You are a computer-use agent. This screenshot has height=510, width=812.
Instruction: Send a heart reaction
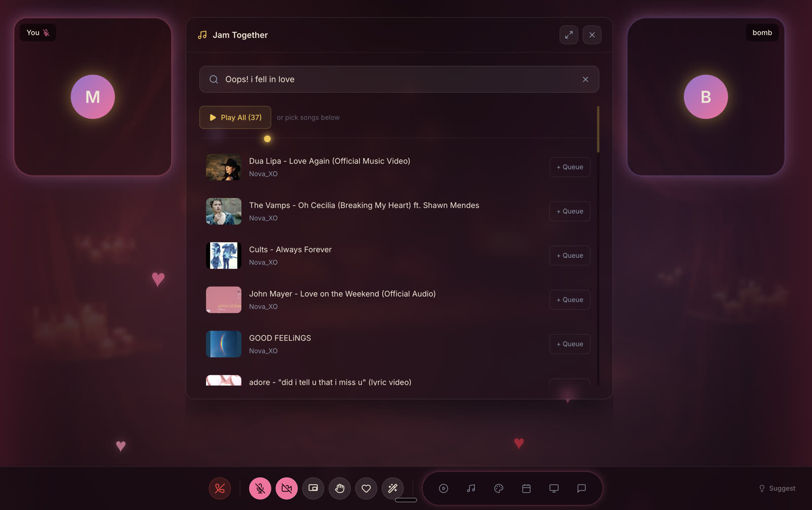pyautogui.click(x=366, y=489)
